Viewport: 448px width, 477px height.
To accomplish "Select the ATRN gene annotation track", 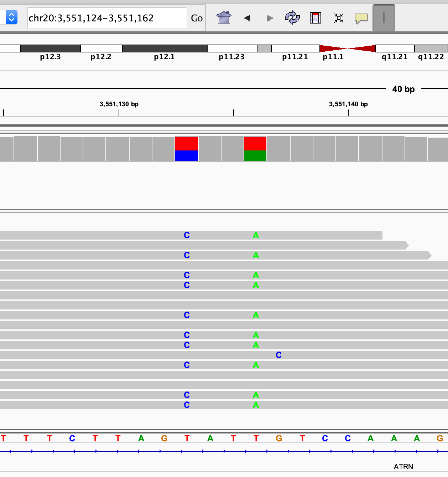I will coord(403,466).
